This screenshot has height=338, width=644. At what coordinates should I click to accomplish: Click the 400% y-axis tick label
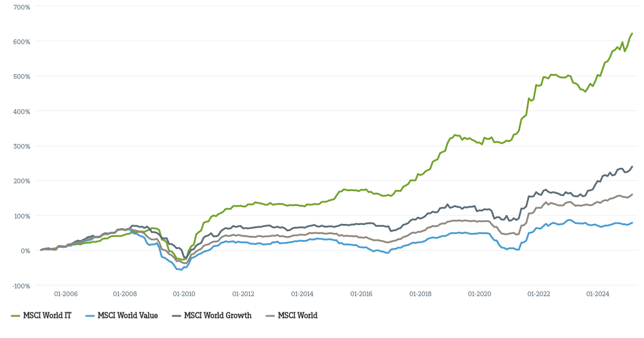tap(21, 112)
